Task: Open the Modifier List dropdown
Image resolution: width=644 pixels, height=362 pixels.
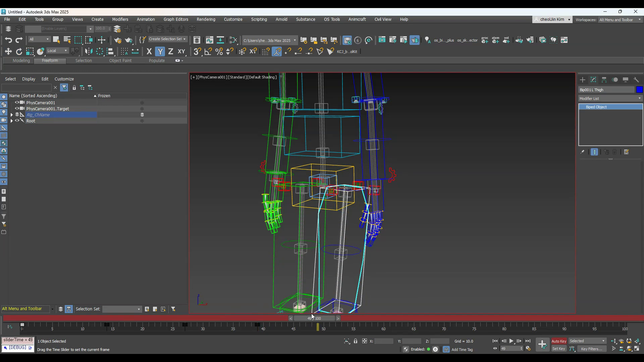Action: point(610,99)
